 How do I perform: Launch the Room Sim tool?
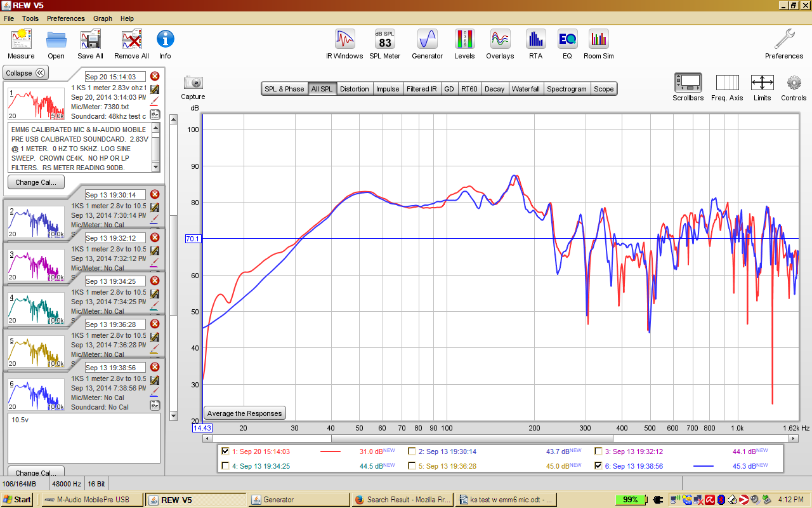pos(598,39)
